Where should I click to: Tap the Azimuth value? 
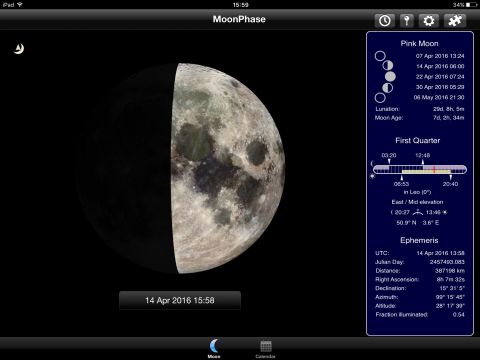[450, 297]
